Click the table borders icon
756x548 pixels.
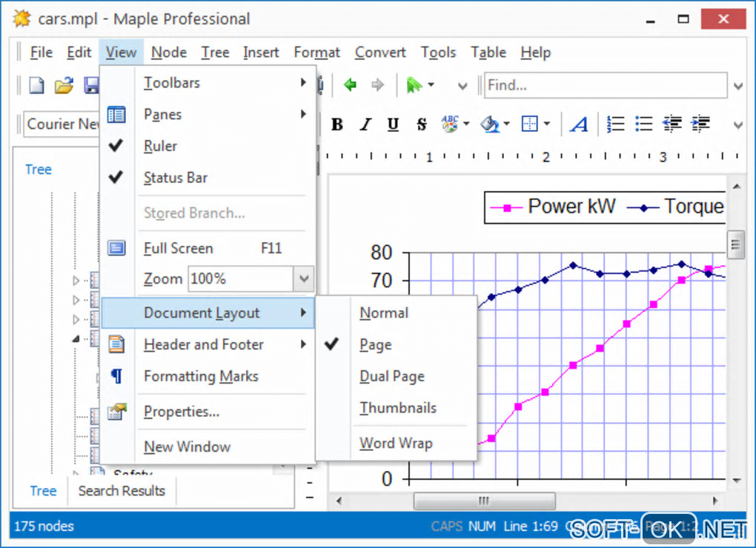click(x=529, y=124)
